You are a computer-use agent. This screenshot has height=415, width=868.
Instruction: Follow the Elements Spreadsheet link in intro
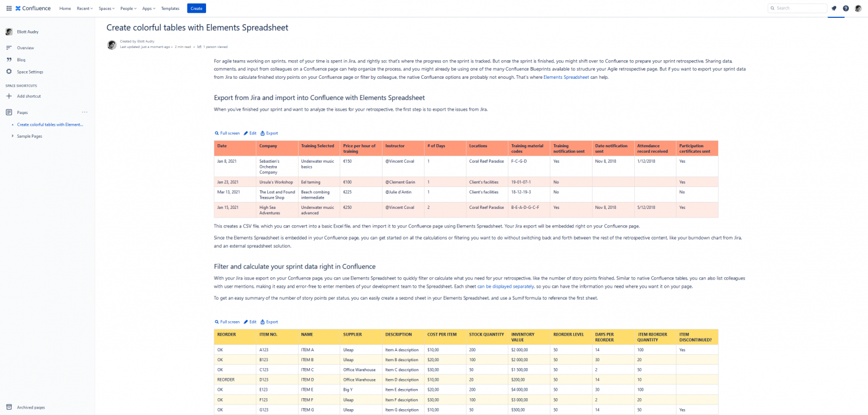566,77
